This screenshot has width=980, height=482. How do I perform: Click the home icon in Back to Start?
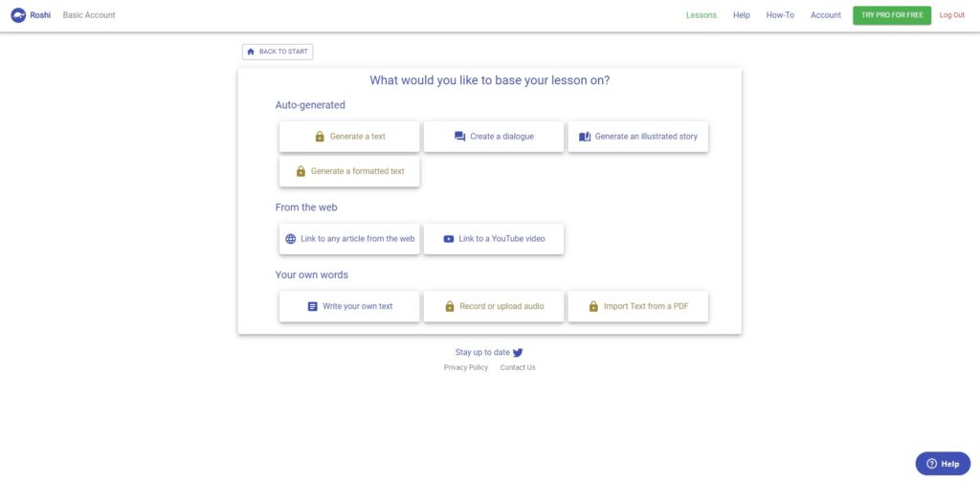(251, 52)
